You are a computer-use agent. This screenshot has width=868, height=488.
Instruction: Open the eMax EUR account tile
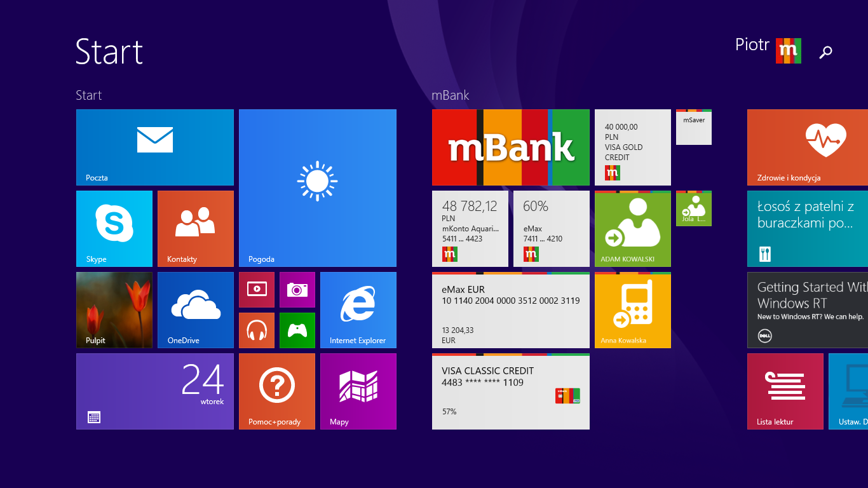(x=511, y=310)
